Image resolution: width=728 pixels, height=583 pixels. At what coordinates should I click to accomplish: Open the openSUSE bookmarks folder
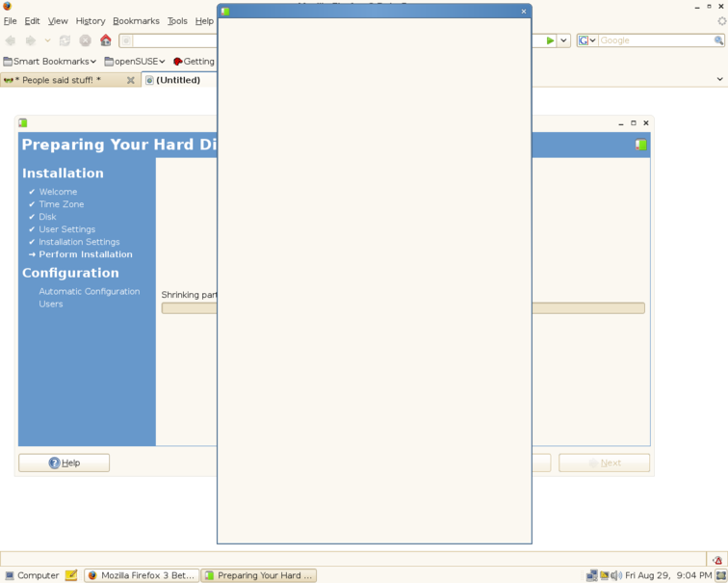pyautogui.click(x=135, y=62)
